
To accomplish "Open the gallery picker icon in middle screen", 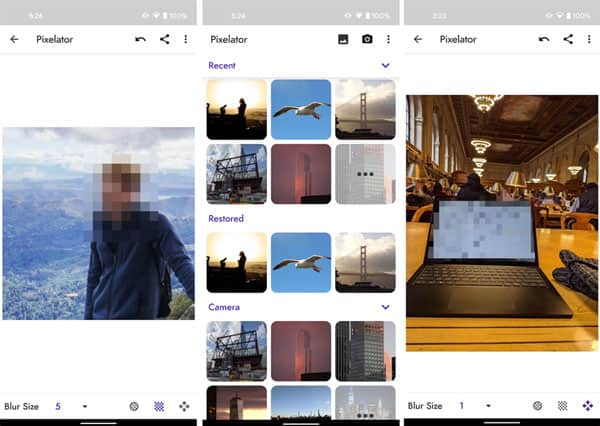I will click(x=343, y=39).
